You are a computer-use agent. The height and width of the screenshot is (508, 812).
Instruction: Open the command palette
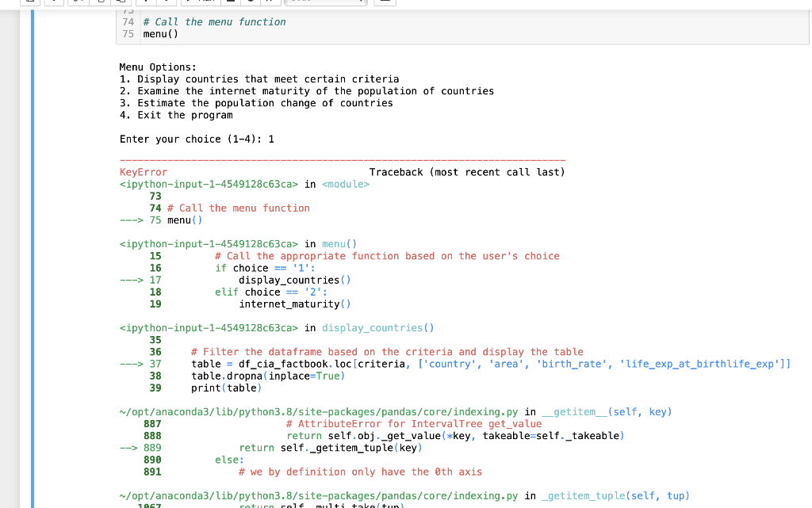point(386,2)
